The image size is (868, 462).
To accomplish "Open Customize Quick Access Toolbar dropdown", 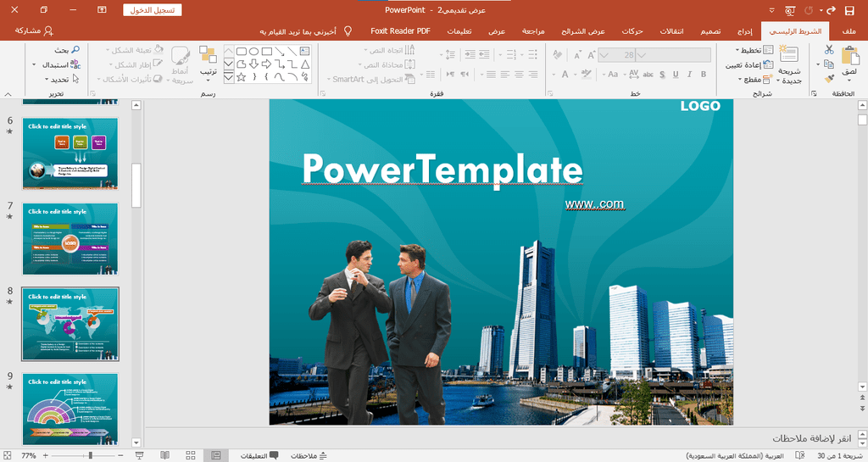I will tap(772, 10).
